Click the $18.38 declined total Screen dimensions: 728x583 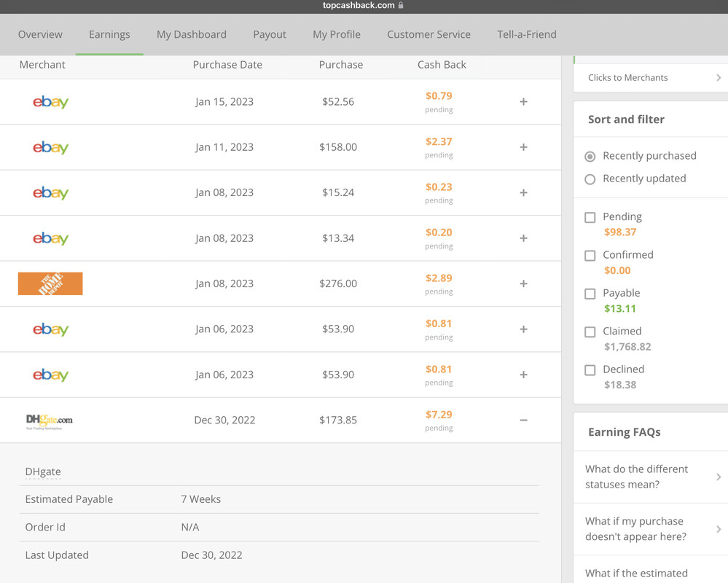[620, 385]
